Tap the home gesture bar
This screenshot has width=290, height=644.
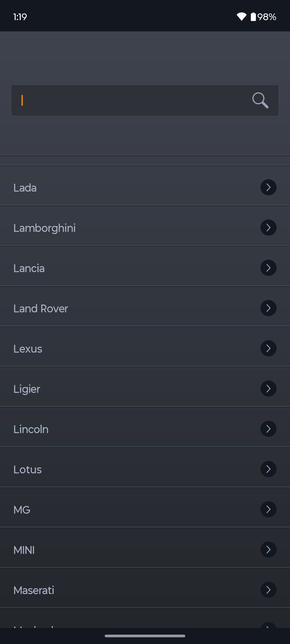click(x=145, y=636)
